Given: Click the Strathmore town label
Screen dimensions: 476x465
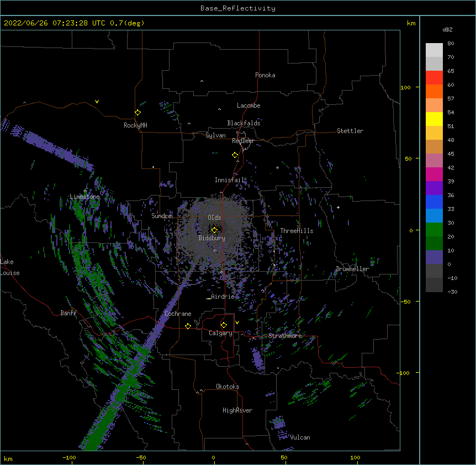Looking at the screenshot, I should [285, 336].
